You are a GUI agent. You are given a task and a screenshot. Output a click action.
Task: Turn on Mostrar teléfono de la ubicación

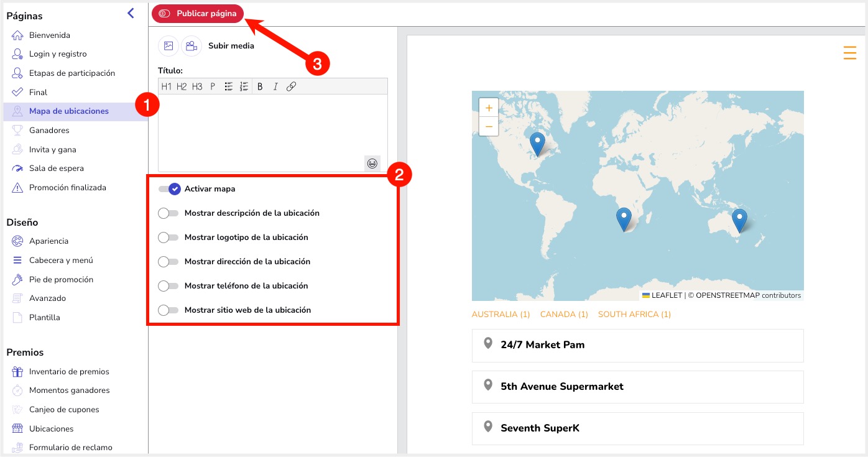[168, 286]
